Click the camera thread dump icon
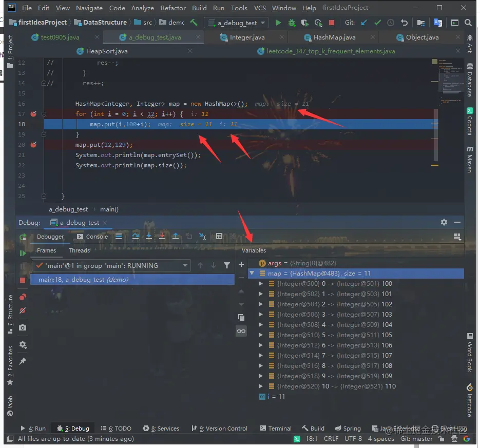480x448 pixels. pos(23,327)
